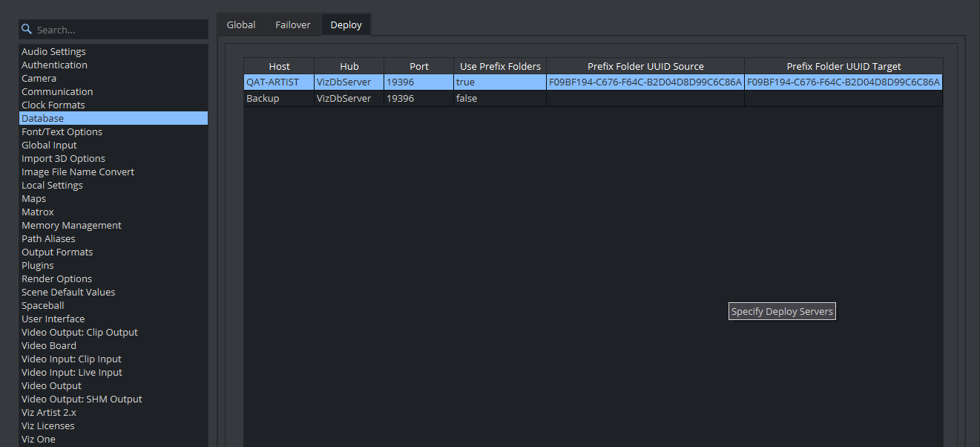Open the Failover tab
Viewport: 980px width, 447px height.
(293, 25)
